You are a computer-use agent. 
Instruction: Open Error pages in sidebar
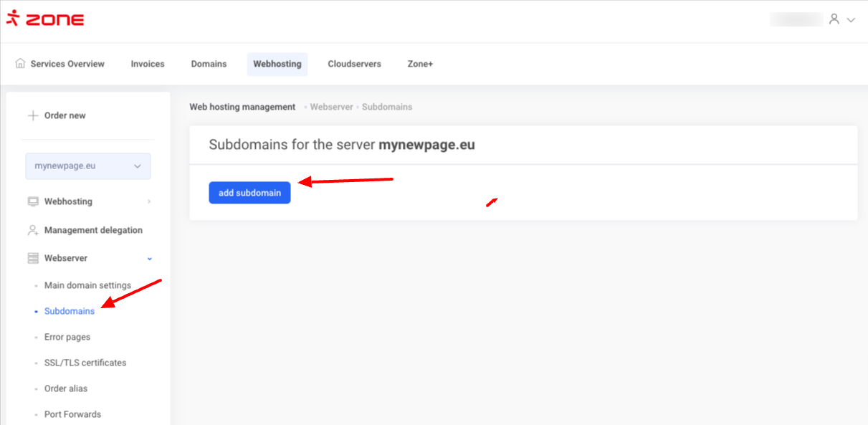tap(67, 337)
